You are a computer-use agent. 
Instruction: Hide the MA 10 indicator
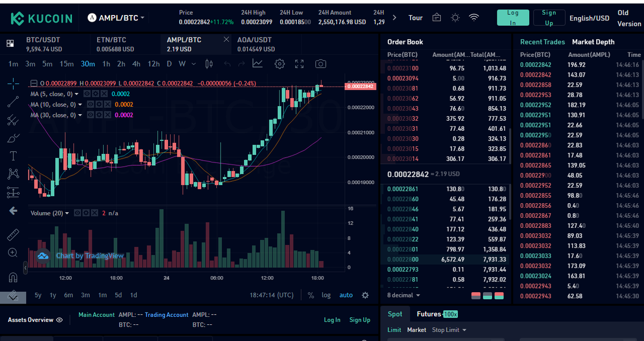(x=91, y=105)
